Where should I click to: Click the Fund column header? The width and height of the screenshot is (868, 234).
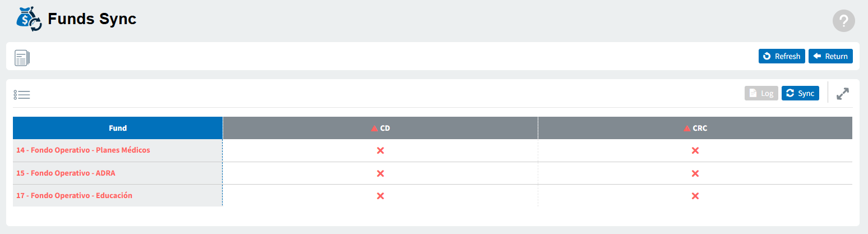118,128
